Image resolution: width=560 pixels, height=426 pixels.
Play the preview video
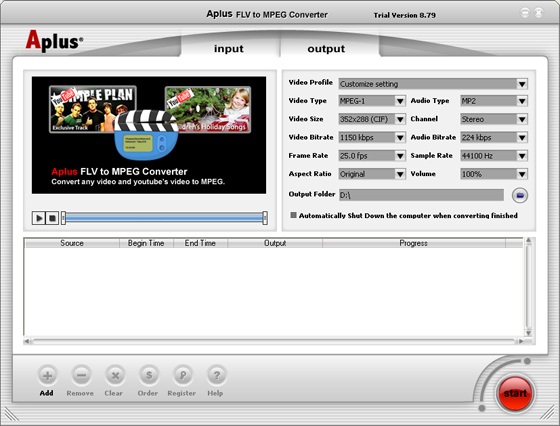(39, 218)
